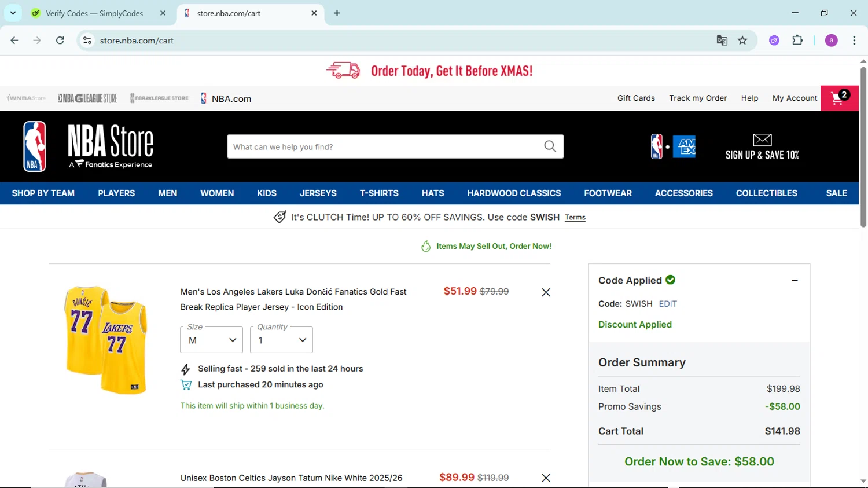
Task: Click the lightning bolt Selling fast icon
Action: click(186, 369)
